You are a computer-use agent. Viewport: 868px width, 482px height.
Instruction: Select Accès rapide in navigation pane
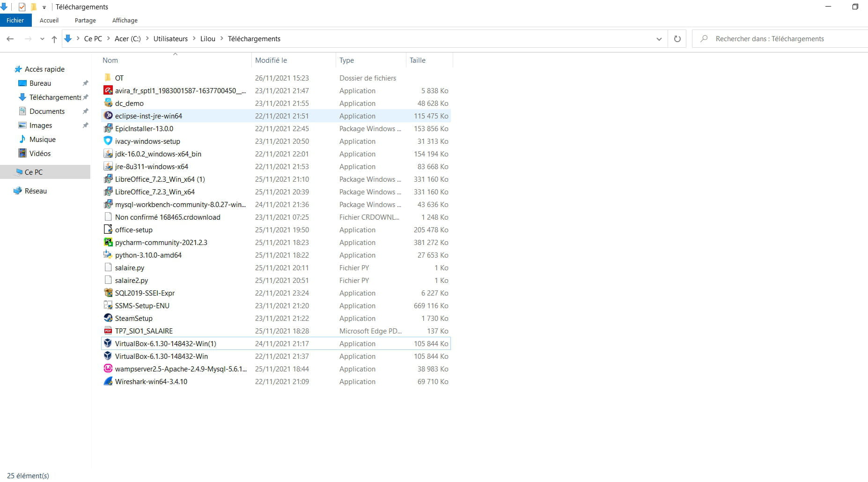44,69
